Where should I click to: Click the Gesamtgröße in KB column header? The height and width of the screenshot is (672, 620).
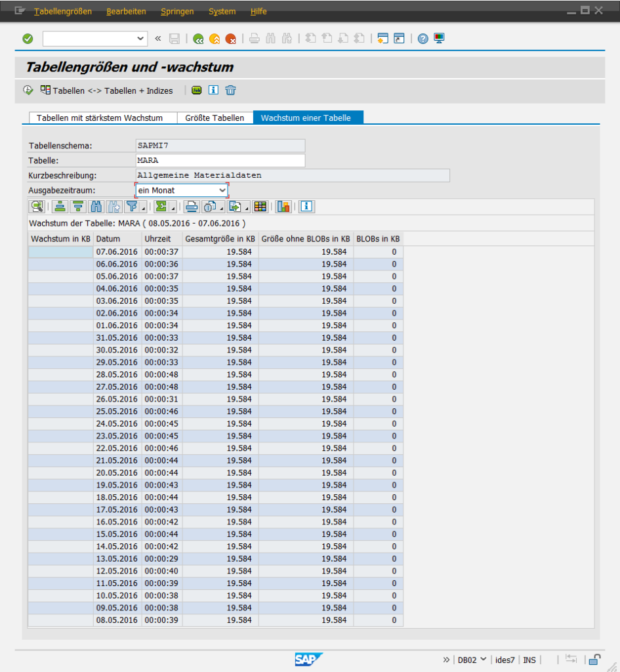220,239
